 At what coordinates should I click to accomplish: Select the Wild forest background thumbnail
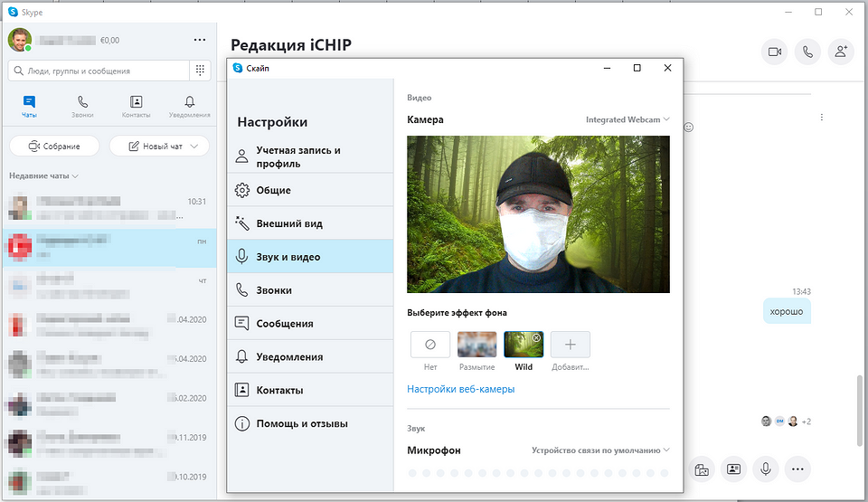coord(522,346)
